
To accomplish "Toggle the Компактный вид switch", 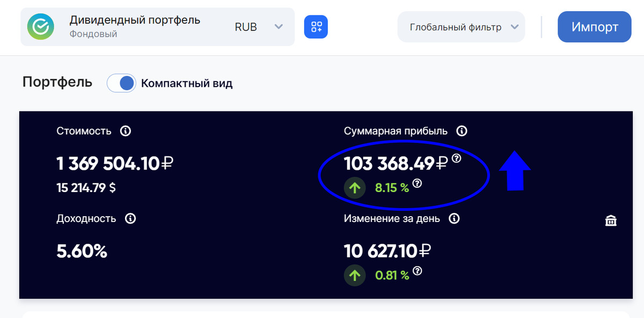I will (x=121, y=83).
